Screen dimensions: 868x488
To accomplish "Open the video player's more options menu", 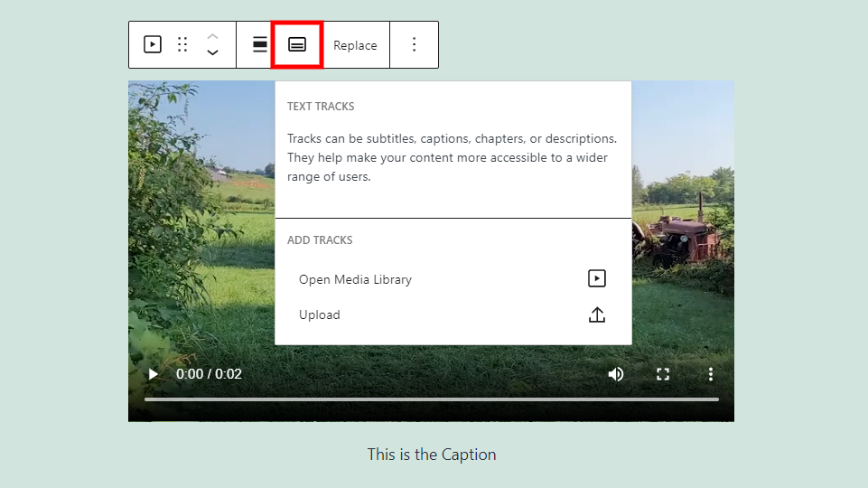I will [711, 374].
